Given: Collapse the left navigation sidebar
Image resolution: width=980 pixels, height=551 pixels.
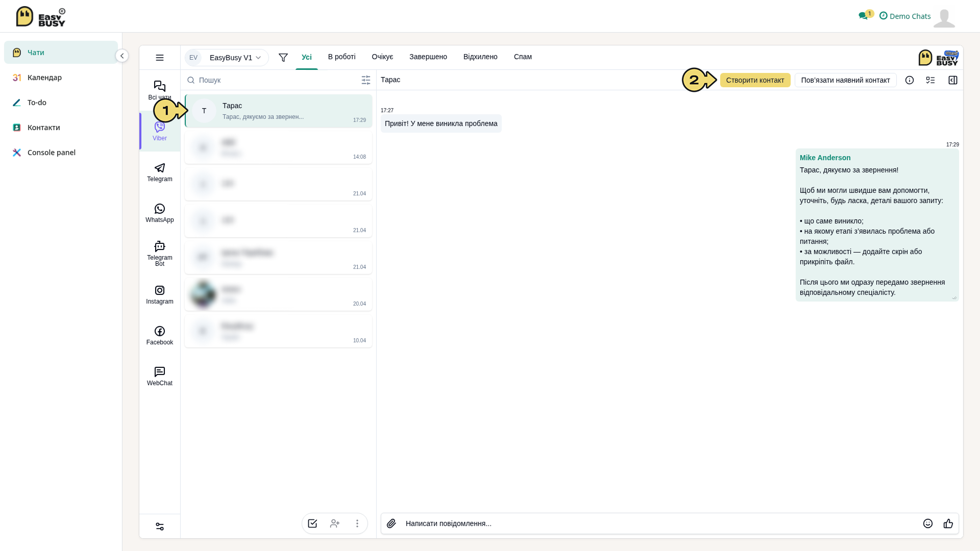Looking at the screenshot, I should click(122, 56).
